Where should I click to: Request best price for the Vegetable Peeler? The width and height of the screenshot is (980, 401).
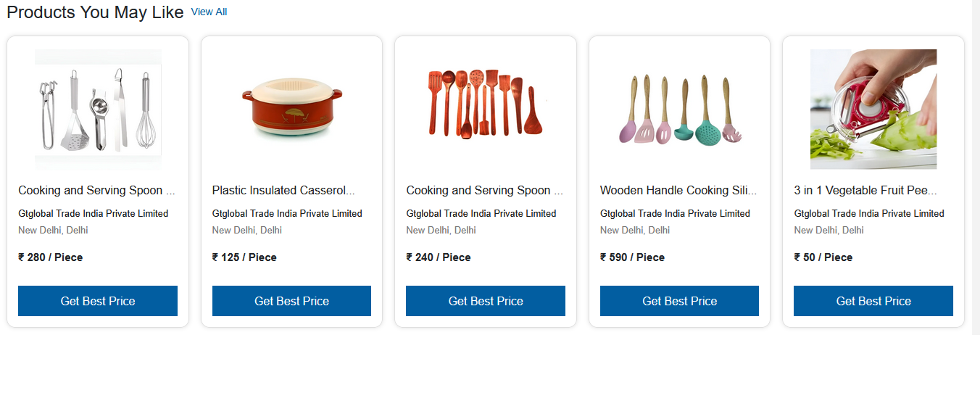click(873, 301)
